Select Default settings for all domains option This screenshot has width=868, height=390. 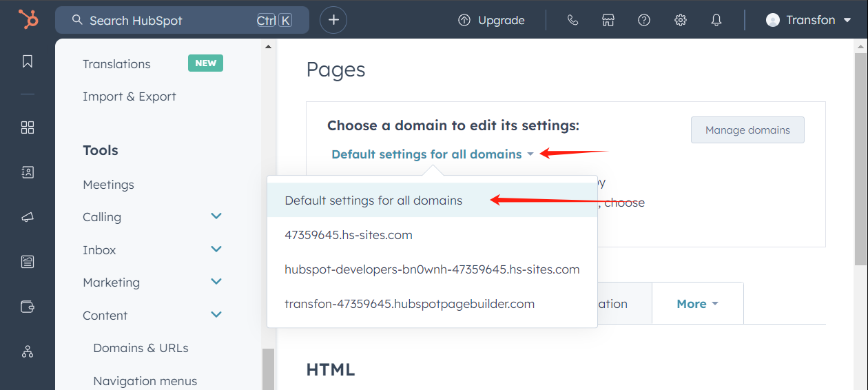(432, 201)
